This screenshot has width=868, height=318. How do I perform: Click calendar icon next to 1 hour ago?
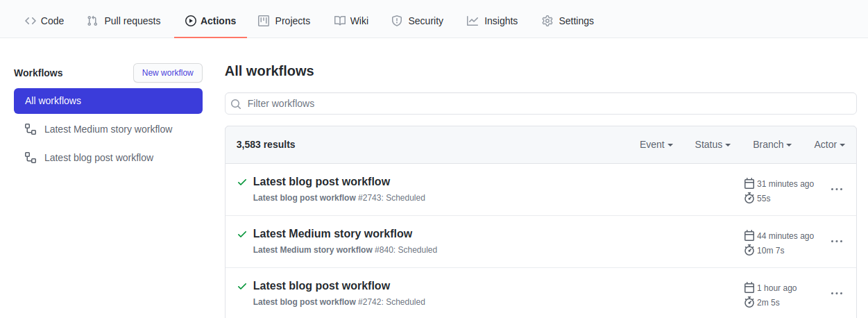(749, 288)
